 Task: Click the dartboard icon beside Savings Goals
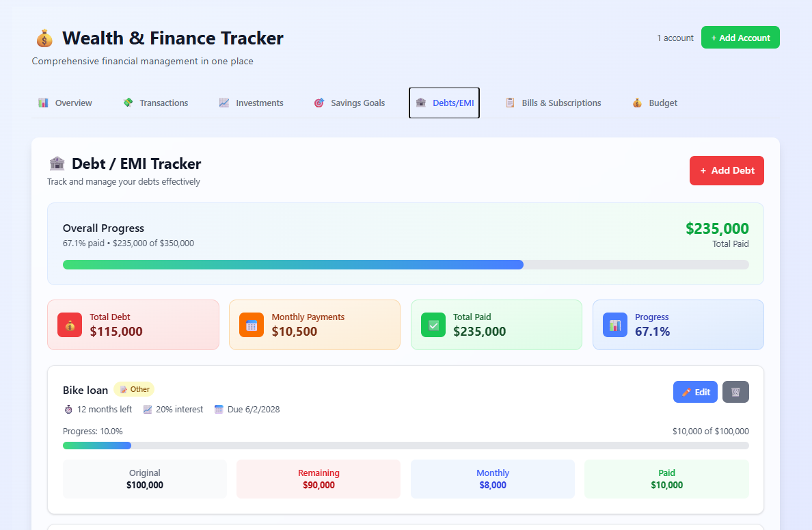click(319, 102)
